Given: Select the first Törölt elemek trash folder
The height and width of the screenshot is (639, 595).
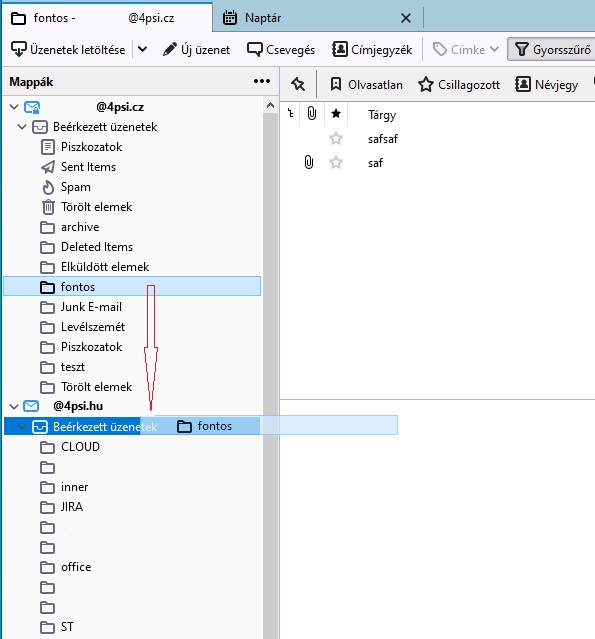Looking at the screenshot, I should click(96, 207).
